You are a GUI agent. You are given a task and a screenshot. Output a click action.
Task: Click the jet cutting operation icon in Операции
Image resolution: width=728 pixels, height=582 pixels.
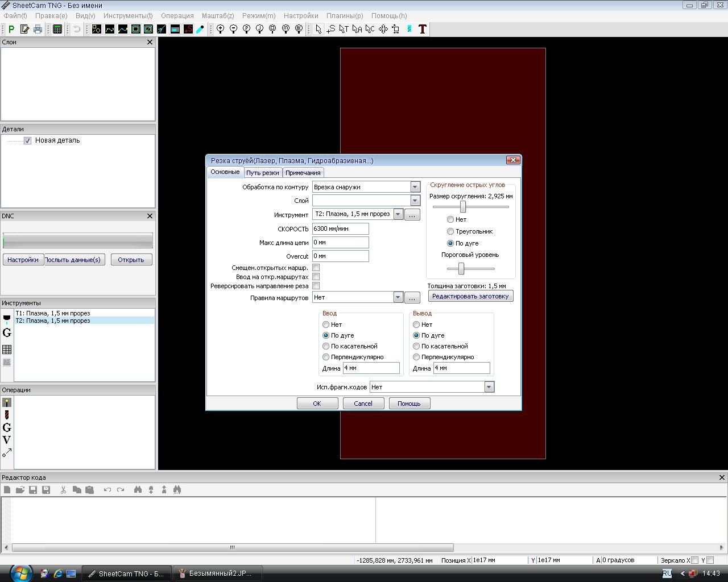tap(7, 402)
